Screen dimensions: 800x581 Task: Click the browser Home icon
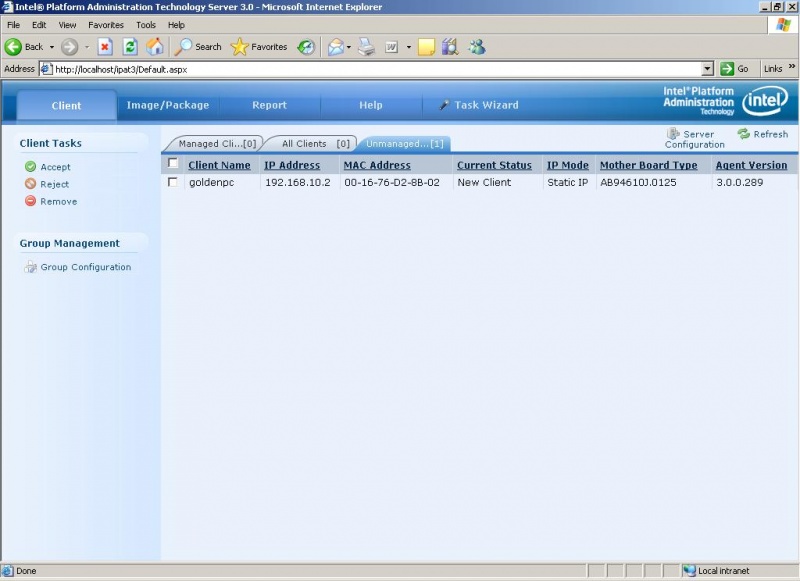(155, 46)
